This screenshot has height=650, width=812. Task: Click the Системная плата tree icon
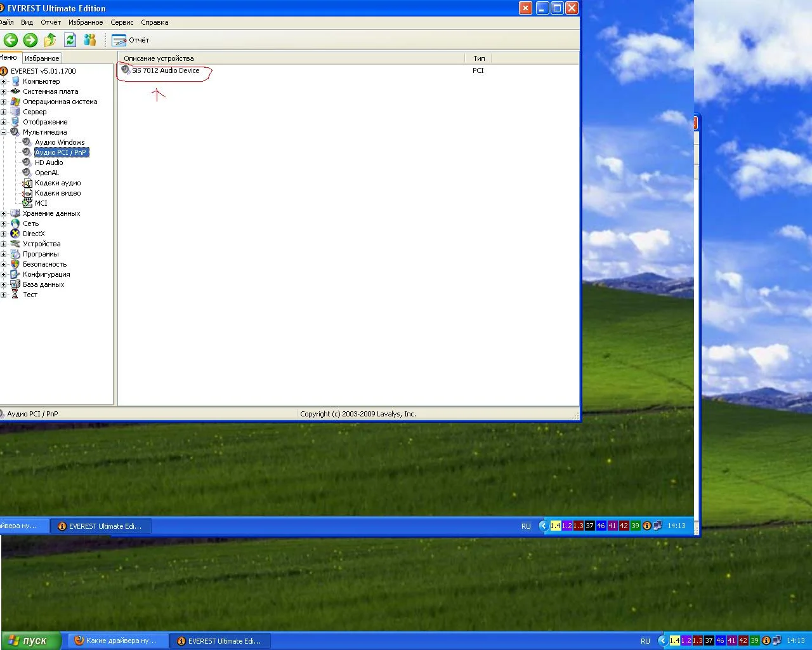pos(15,91)
